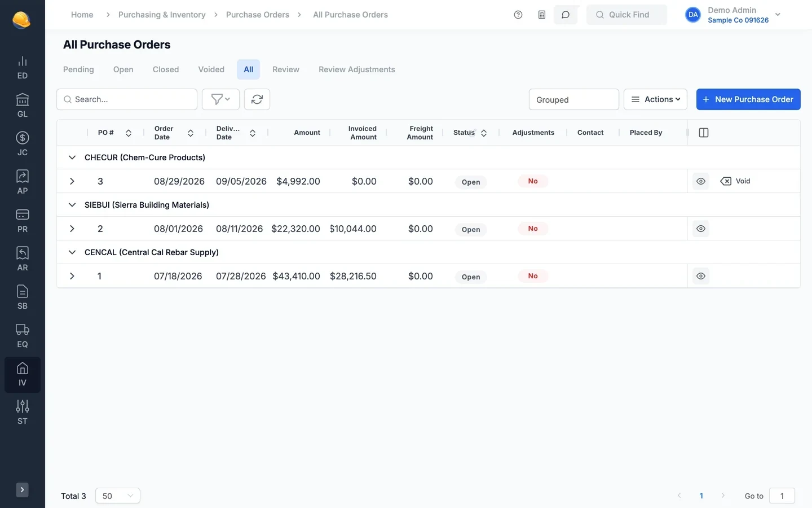The height and width of the screenshot is (508, 812).
Task: Open the chat messages icon
Action: (x=566, y=15)
